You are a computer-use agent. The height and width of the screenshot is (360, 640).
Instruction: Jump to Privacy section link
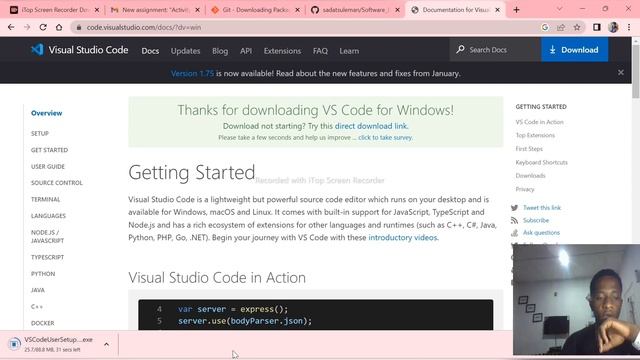coord(524,189)
